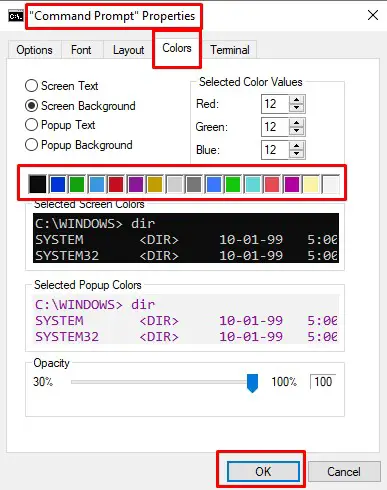The height and width of the screenshot is (490, 387).
Task: Select the Popup Background radio button
Action: point(31,145)
